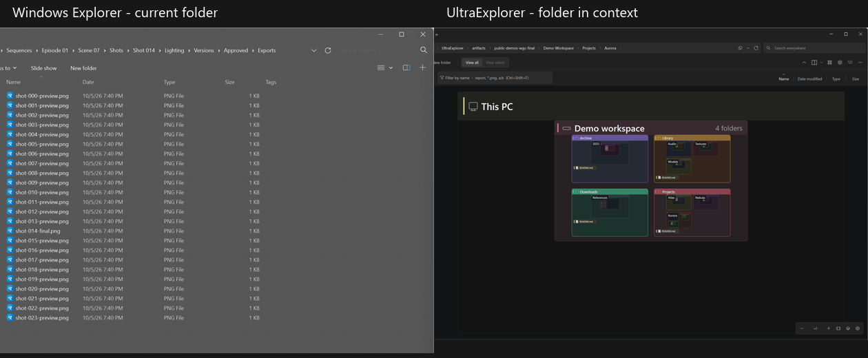The height and width of the screenshot is (358, 868).
Task: Open a new tab in UltraExplorer
Action: (x=437, y=34)
